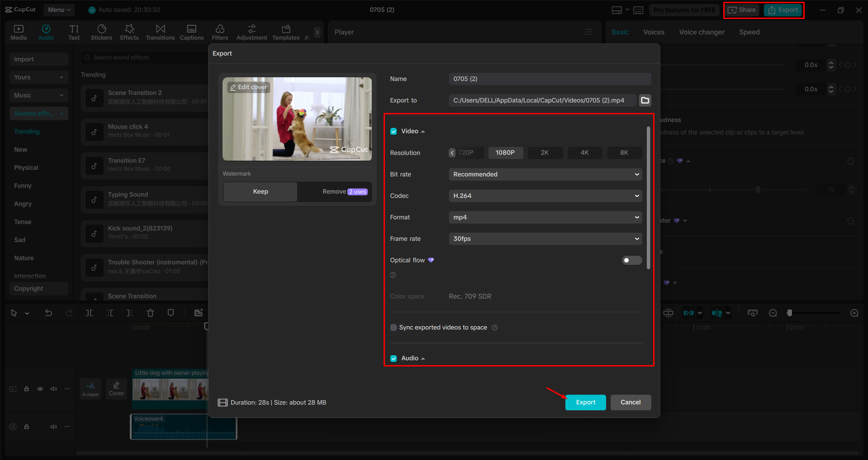This screenshot has width=868, height=460.
Task: Open the Templates panel
Action: click(x=285, y=32)
